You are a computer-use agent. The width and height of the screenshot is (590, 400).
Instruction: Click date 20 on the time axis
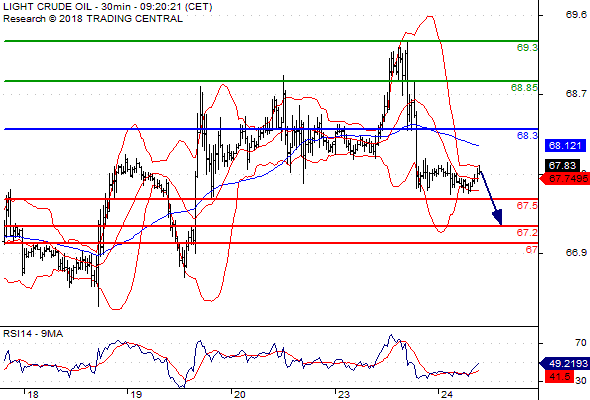point(239,395)
